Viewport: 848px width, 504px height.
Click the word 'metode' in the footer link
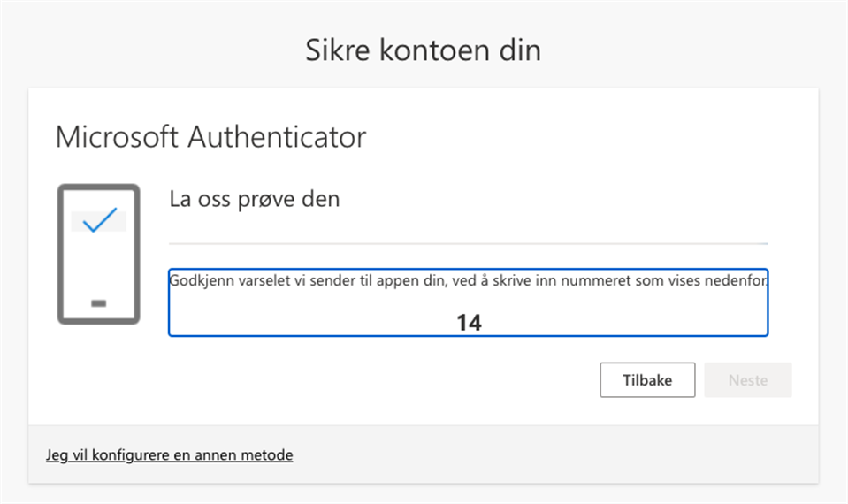[271, 455]
